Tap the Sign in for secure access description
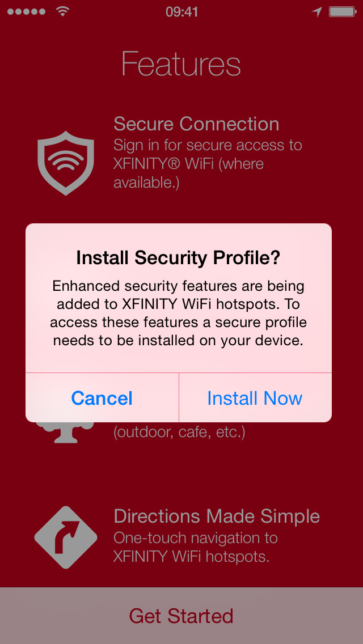363x644 pixels. pos(208,164)
